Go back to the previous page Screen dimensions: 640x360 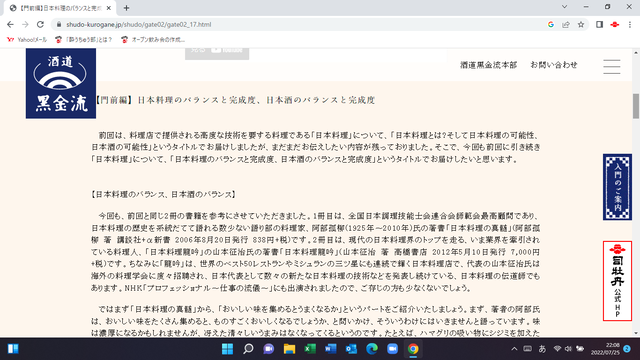tap(10, 24)
